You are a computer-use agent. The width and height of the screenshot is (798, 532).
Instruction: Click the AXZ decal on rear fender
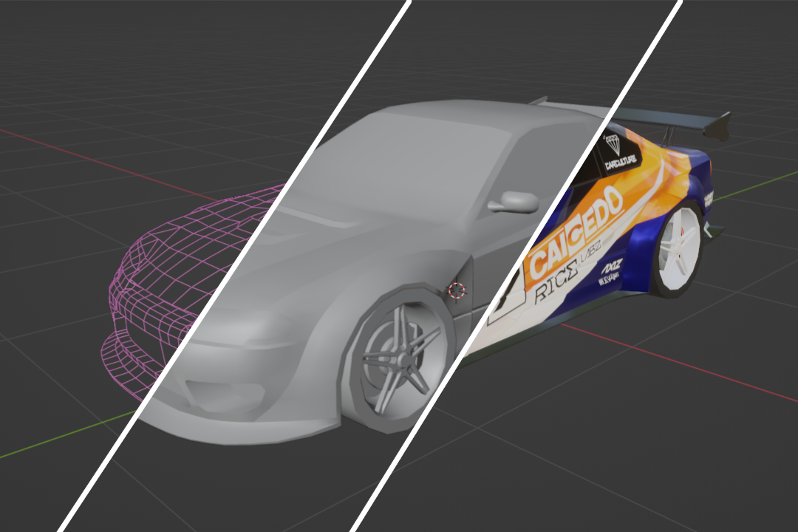click(x=612, y=267)
